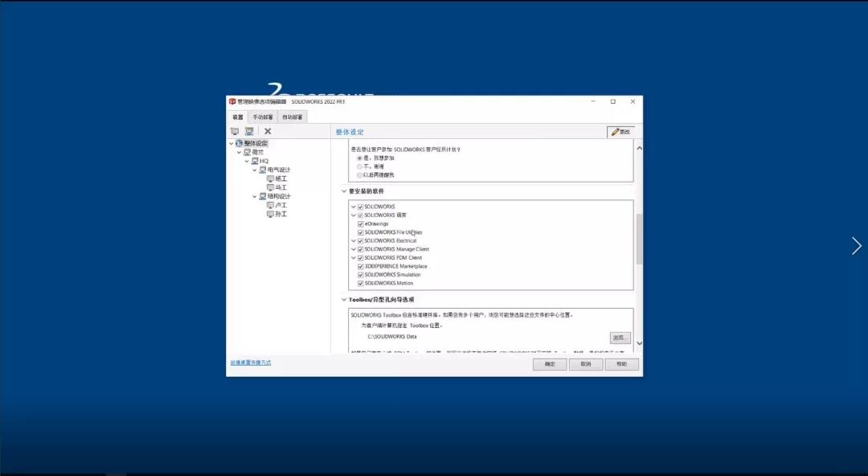Screen dimensions: 868x476
Task: Uncheck 3DEXPERIENCE Marketplace checkbox
Action: pyautogui.click(x=360, y=266)
